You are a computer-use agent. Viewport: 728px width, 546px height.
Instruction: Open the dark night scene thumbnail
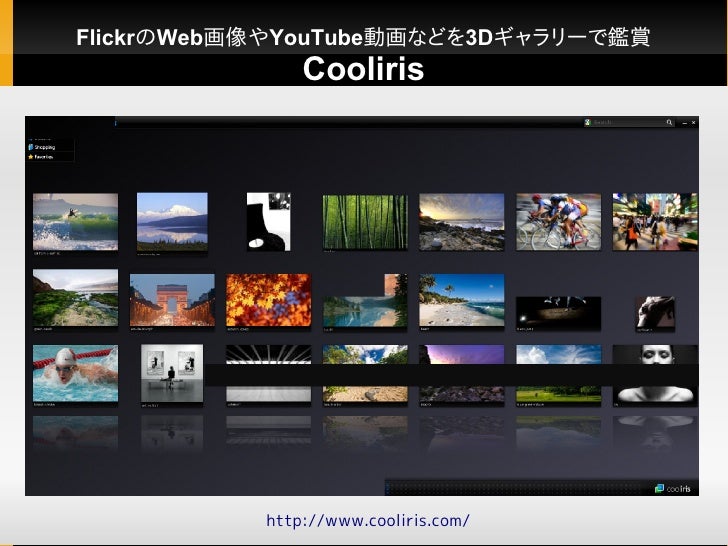[x=559, y=312]
